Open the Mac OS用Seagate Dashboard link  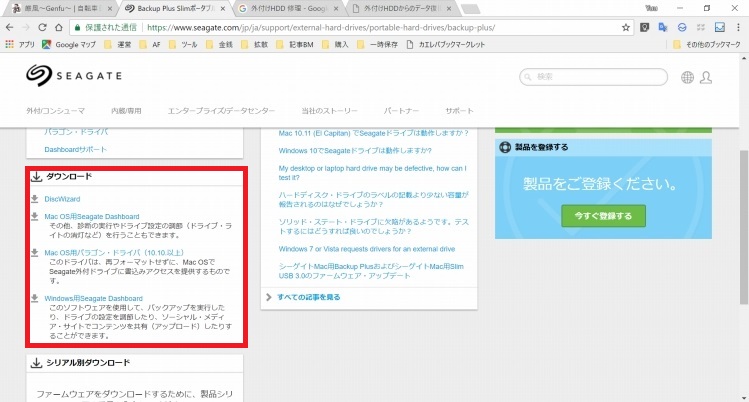point(92,217)
